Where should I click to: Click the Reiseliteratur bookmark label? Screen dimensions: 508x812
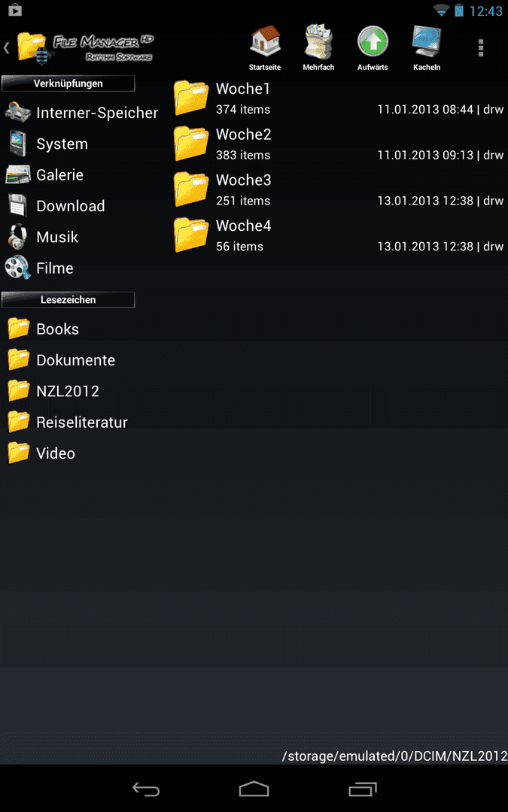82,423
